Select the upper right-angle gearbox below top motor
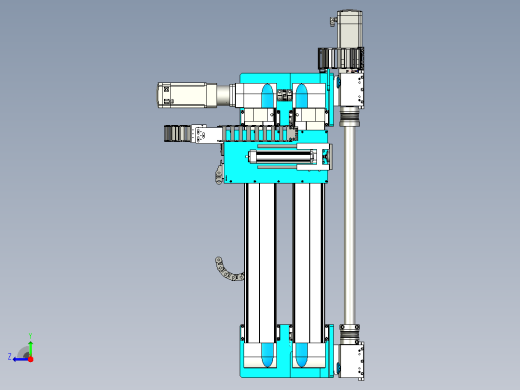The height and width of the screenshot is (390, 520). (x=352, y=90)
